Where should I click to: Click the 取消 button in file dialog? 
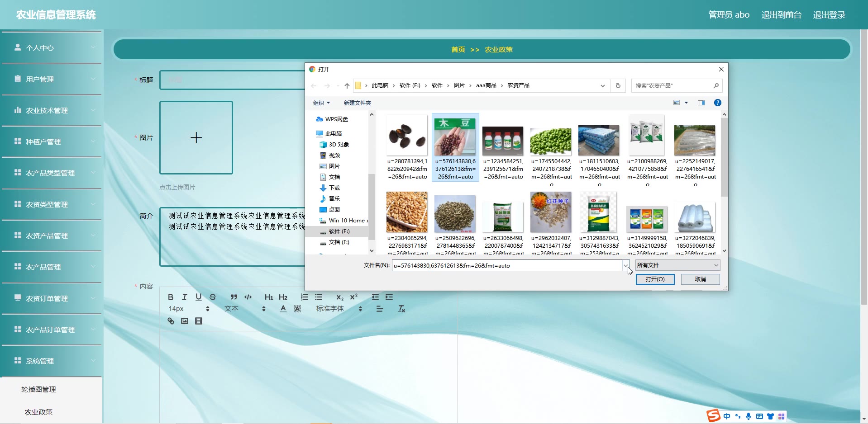point(701,279)
